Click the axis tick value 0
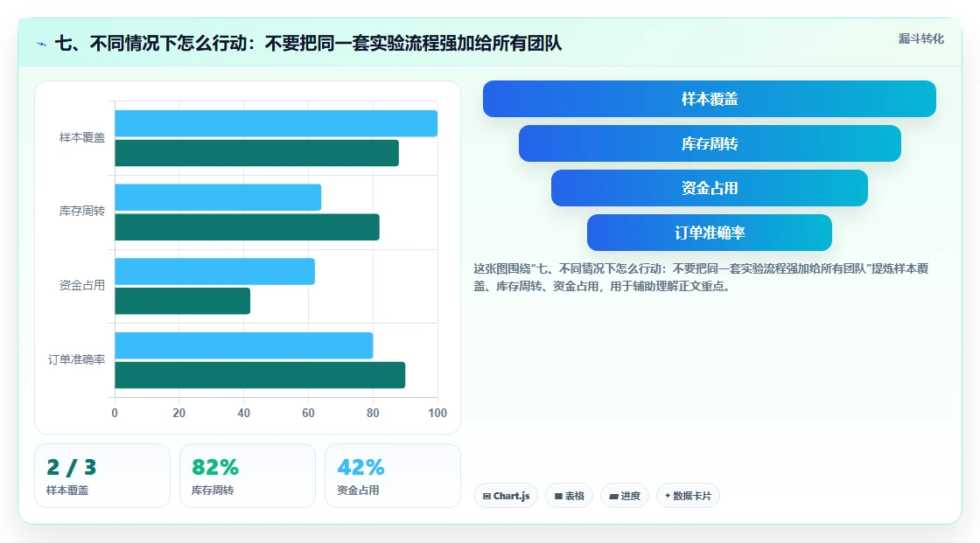 pos(115,413)
